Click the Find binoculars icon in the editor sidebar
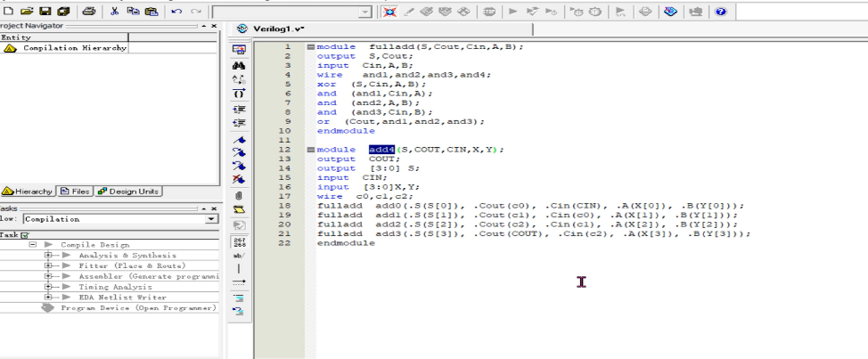This screenshot has height=359, width=868. click(239, 65)
